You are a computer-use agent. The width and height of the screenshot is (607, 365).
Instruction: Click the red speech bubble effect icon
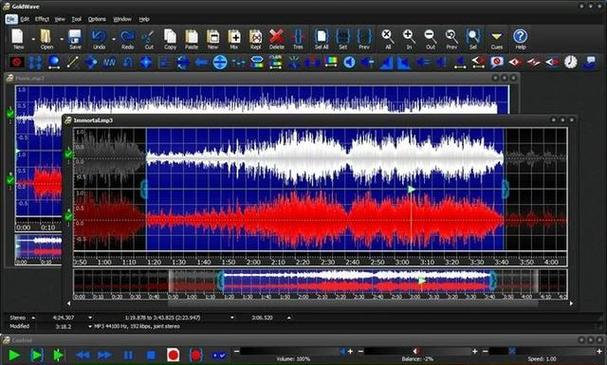[496, 62]
